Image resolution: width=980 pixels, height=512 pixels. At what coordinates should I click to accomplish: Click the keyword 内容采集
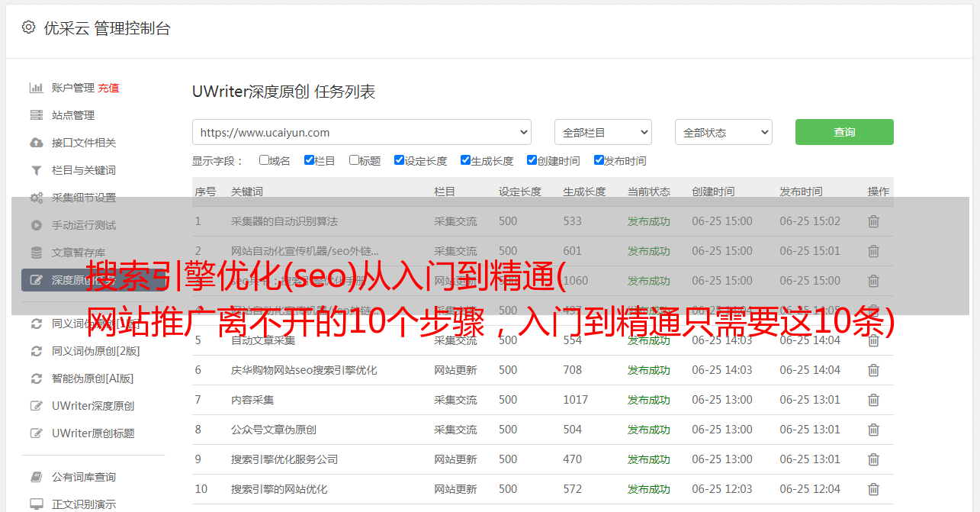point(252,400)
